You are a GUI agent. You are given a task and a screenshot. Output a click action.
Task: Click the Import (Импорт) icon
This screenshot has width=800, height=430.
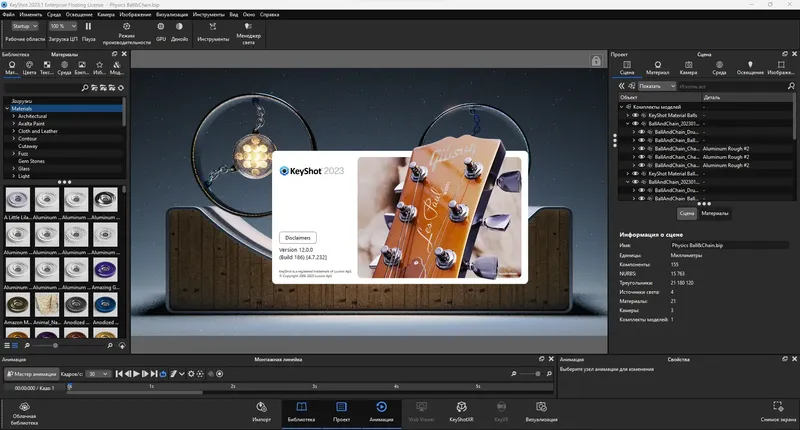tap(262, 407)
